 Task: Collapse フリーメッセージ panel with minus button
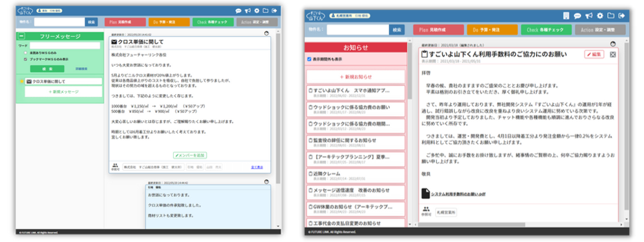(x=21, y=36)
